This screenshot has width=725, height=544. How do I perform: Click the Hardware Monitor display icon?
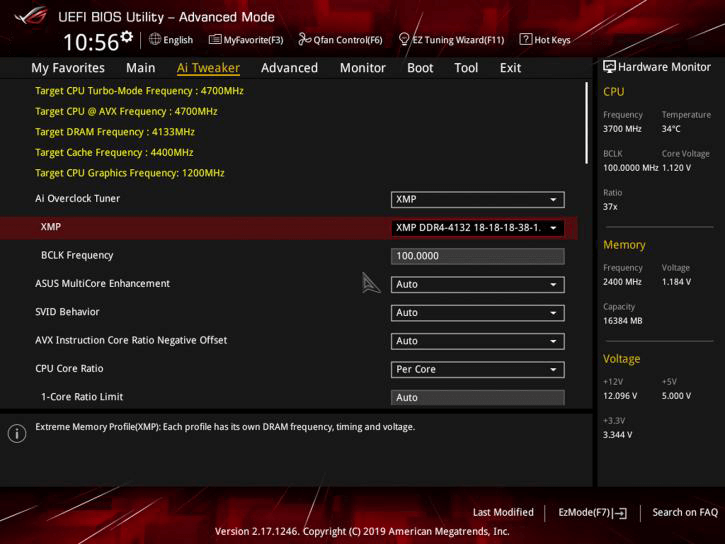609,67
